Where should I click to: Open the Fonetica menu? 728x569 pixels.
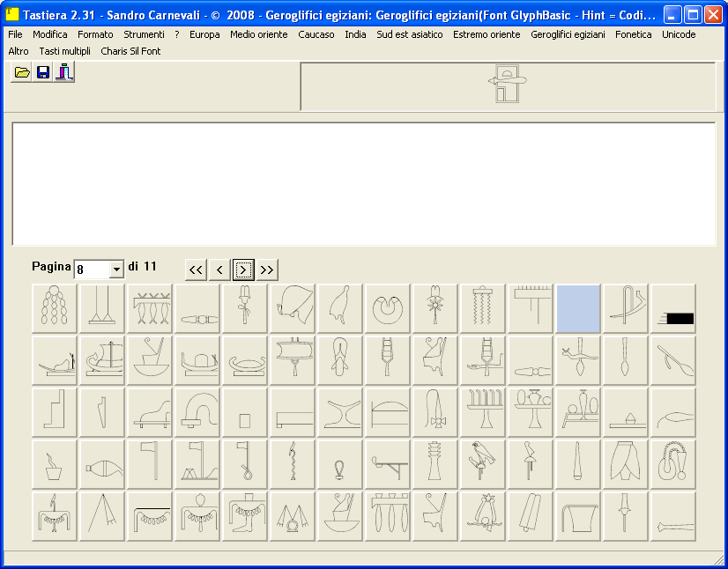(x=634, y=34)
